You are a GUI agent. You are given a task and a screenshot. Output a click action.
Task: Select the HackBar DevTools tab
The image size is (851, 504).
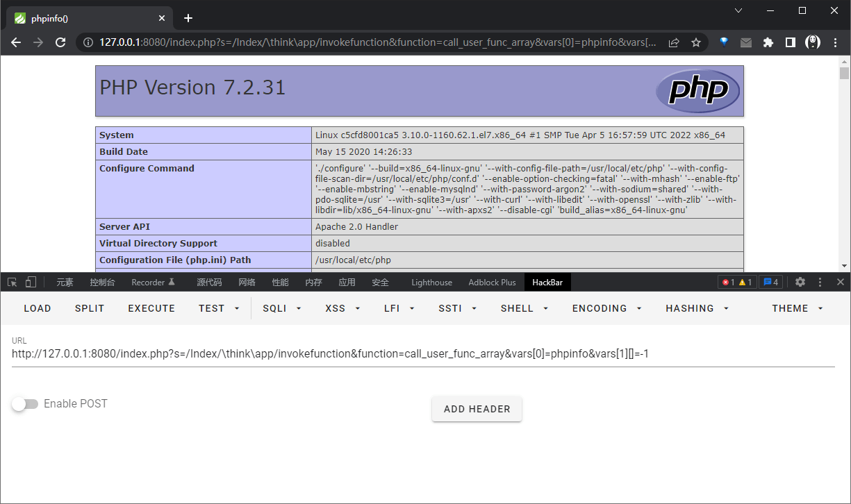pos(547,282)
